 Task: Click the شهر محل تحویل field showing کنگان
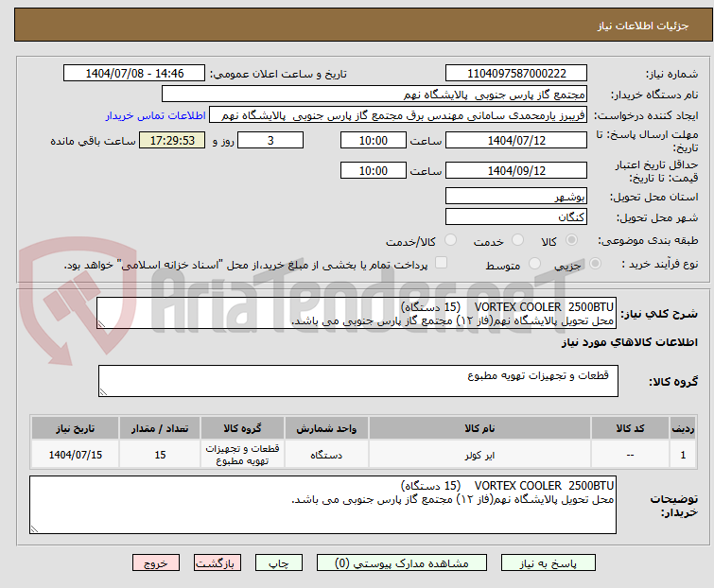(x=515, y=216)
